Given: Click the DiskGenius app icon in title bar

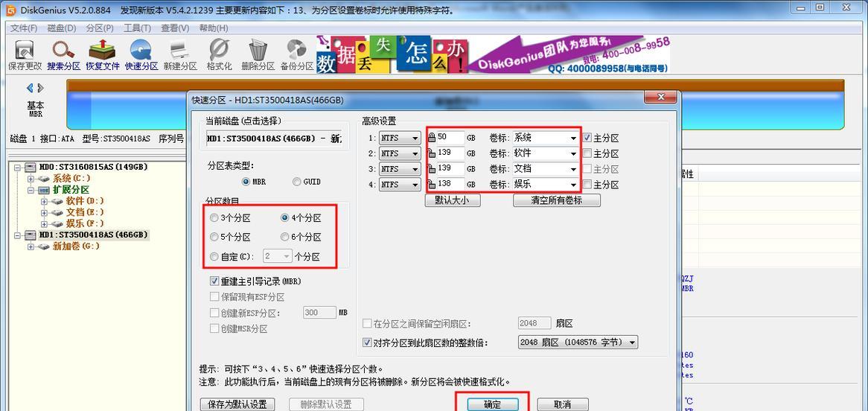Looking at the screenshot, I should click(x=10, y=10).
